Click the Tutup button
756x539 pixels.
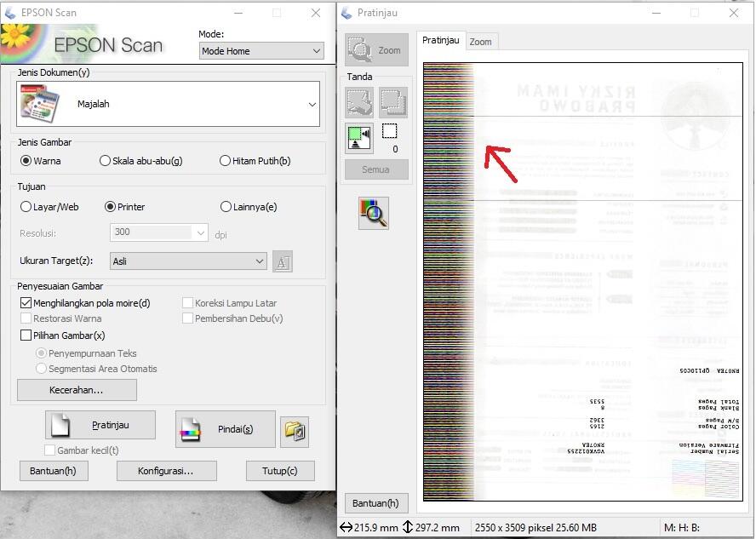[280, 471]
